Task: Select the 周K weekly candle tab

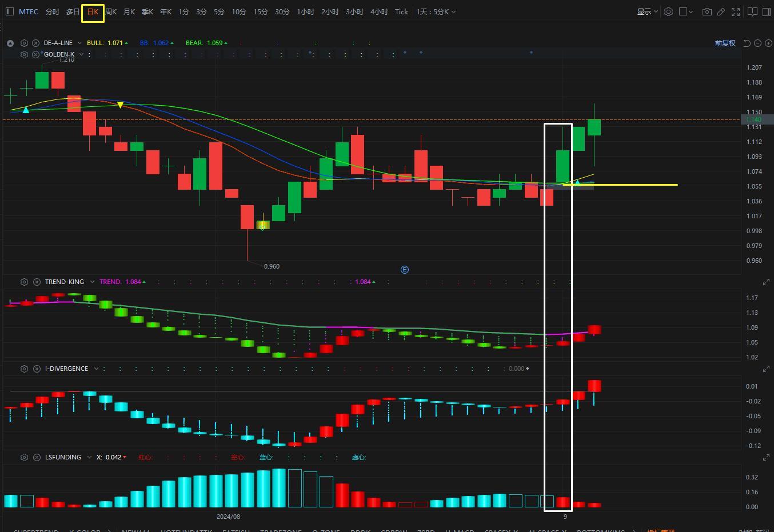Action: (111, 11)
